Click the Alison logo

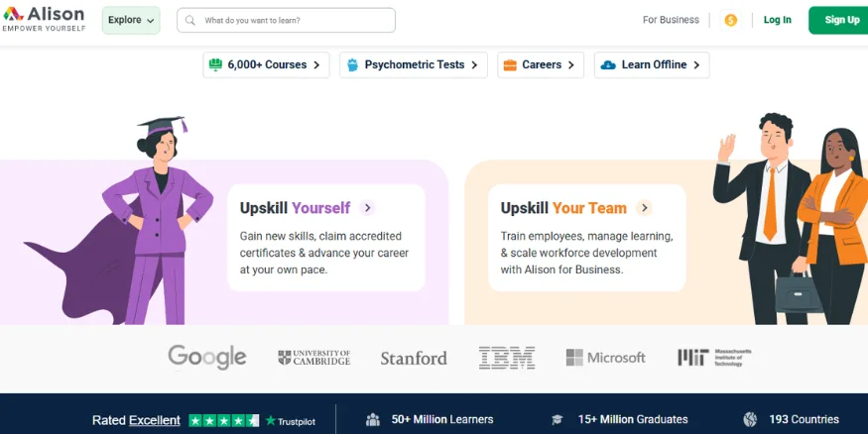click(45, 20)
